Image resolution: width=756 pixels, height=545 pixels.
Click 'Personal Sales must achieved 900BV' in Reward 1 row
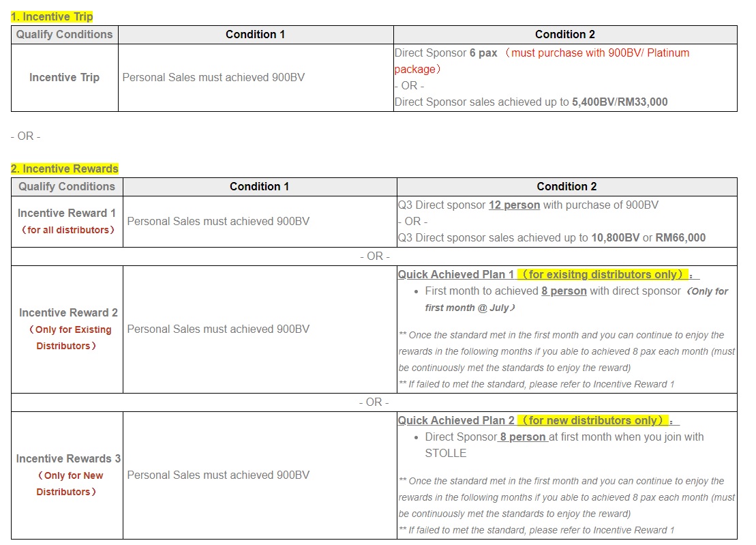click(x=218, y=222)
